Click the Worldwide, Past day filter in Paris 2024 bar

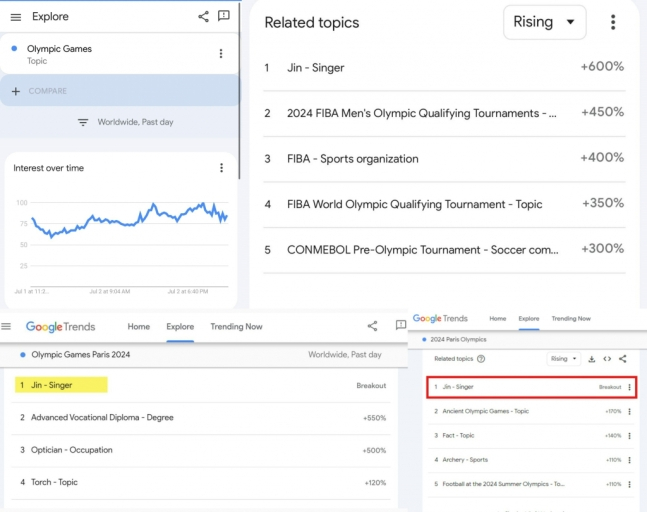[344, 354]
